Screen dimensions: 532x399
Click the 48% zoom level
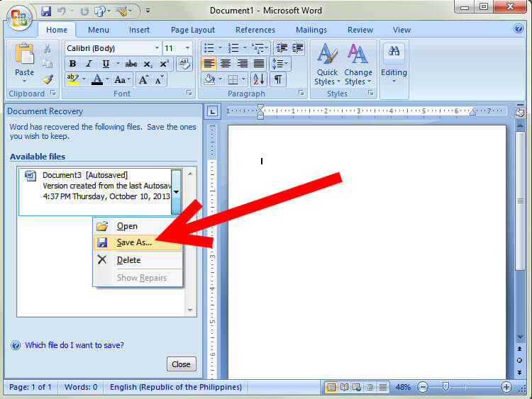[x=403, y=387]
